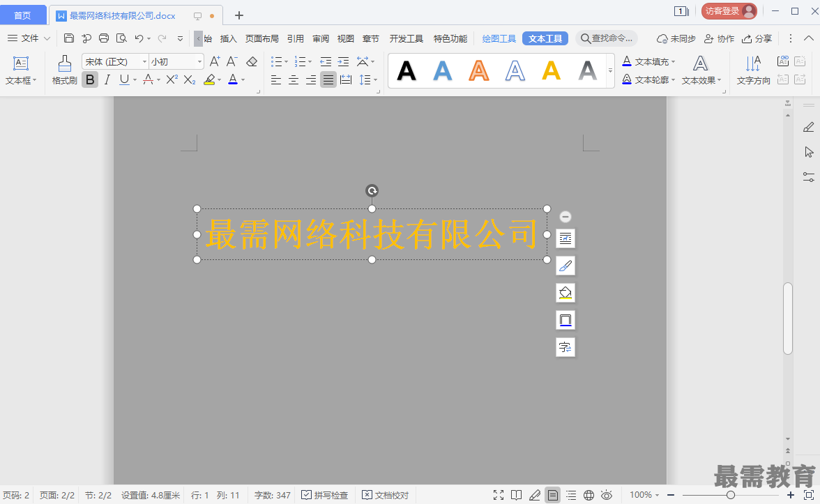Click the shape style brush floating icon
This screenshot has width=820, height=504.
coord(565,266)
